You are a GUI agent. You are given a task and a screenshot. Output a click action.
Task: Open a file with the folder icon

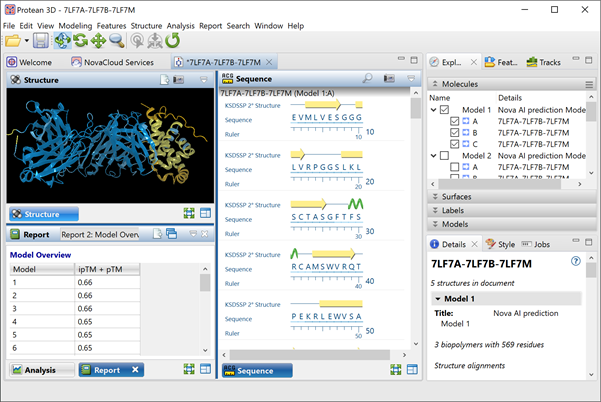[13, 40]
